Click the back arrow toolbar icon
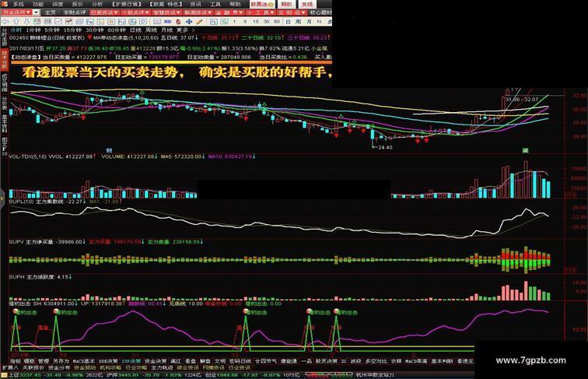 (x=5, y=22)
